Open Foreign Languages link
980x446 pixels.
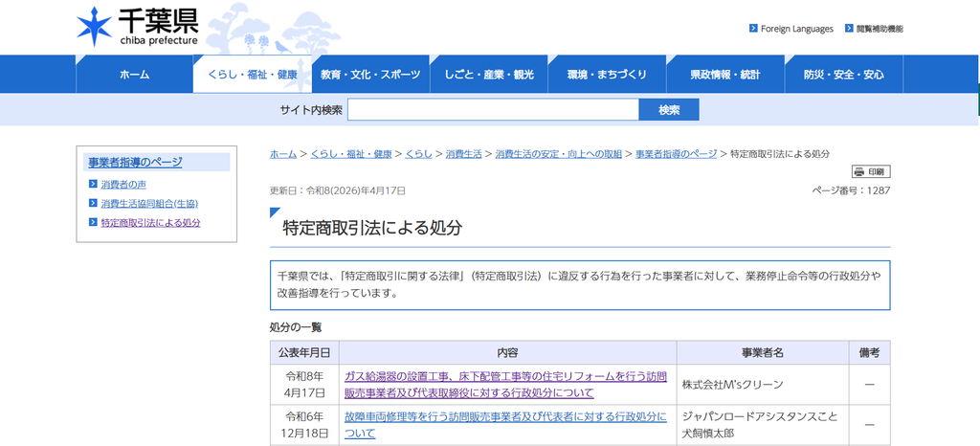tap(796, 29)
